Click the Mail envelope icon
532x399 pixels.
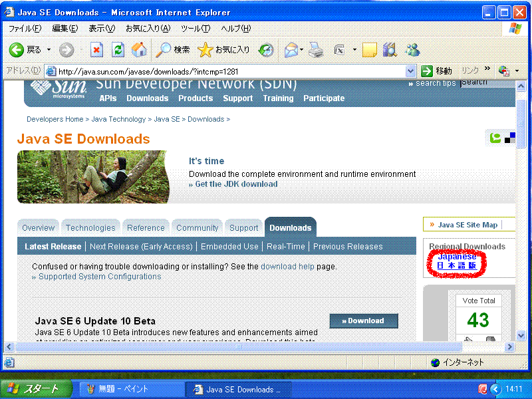(291, 51)
